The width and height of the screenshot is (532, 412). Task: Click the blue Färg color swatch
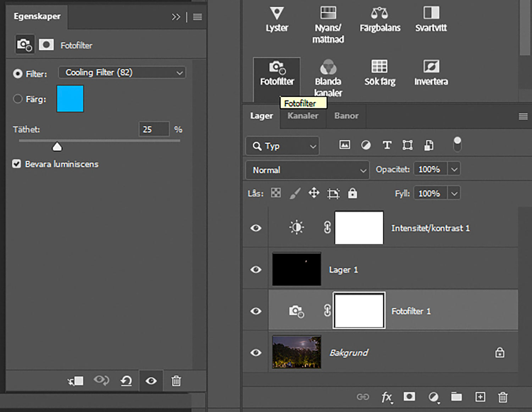[x=70, y=99]
